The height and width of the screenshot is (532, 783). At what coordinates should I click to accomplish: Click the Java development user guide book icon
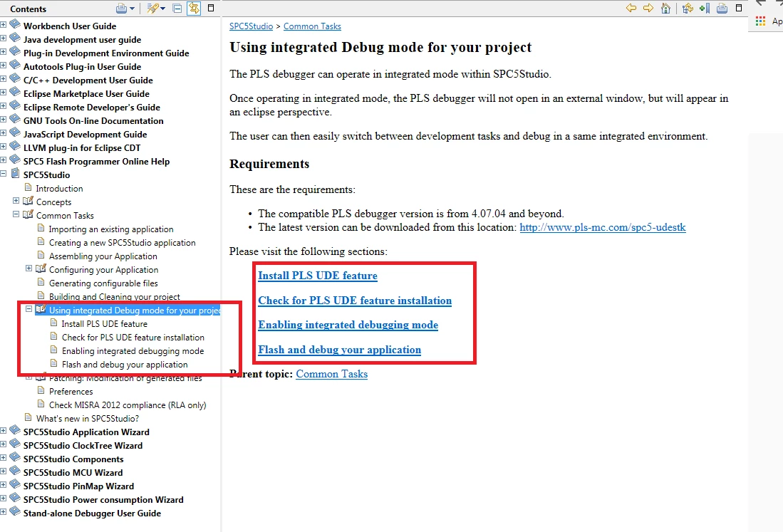click(15, 38)
